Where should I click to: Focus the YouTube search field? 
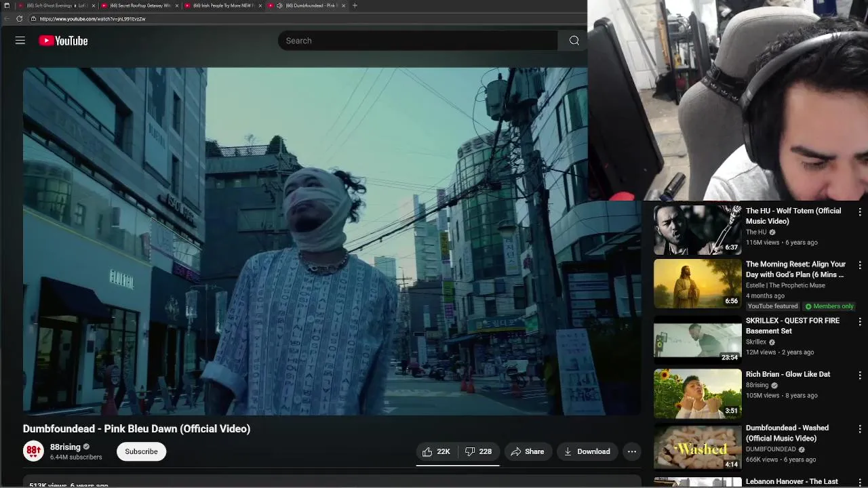(418, 41)
